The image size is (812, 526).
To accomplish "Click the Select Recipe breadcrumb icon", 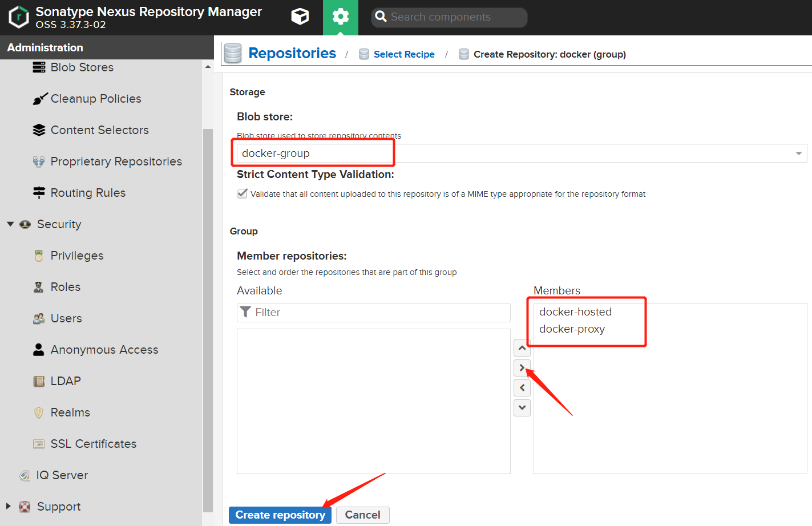I will tap(364, 54).
